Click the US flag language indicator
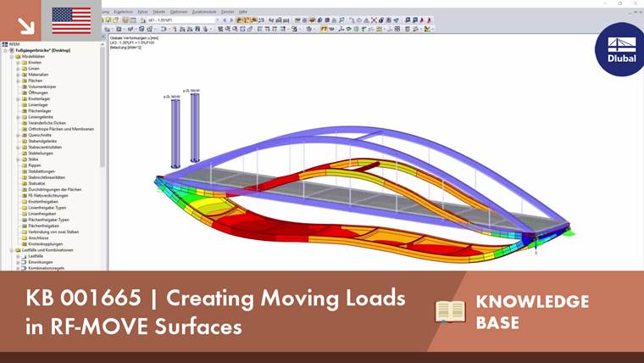This screenshot has height=363, width=644. tap(71, 20)
